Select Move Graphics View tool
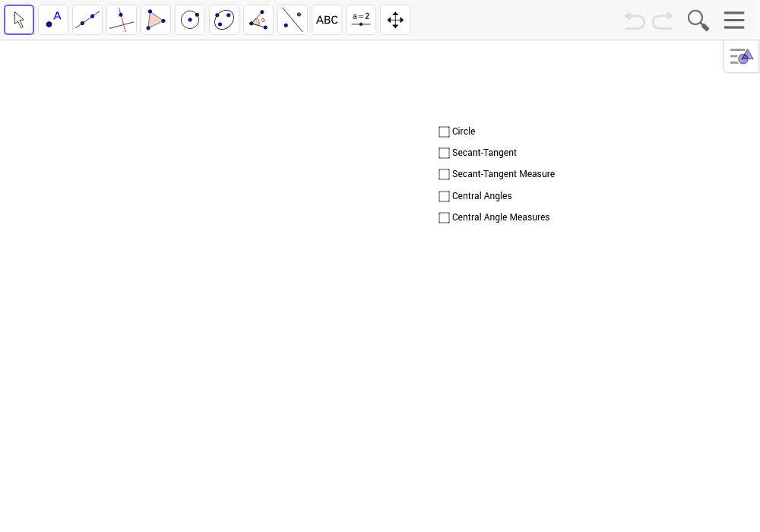This screenshot has height=532, width=760. point(395,20)
